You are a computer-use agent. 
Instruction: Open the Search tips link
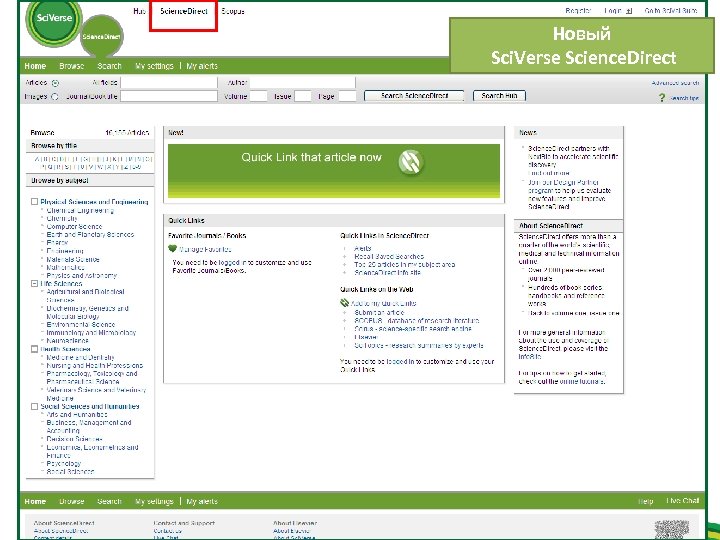coord(684,98)
